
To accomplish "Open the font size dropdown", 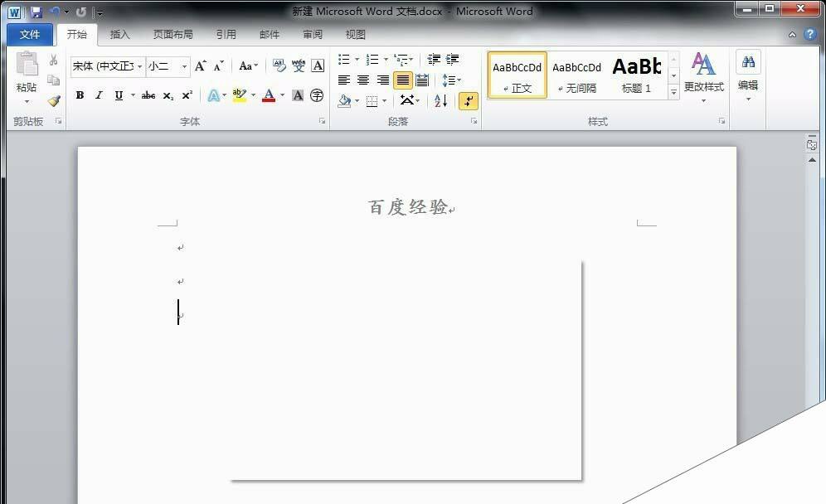I will [x=184, y=66].
